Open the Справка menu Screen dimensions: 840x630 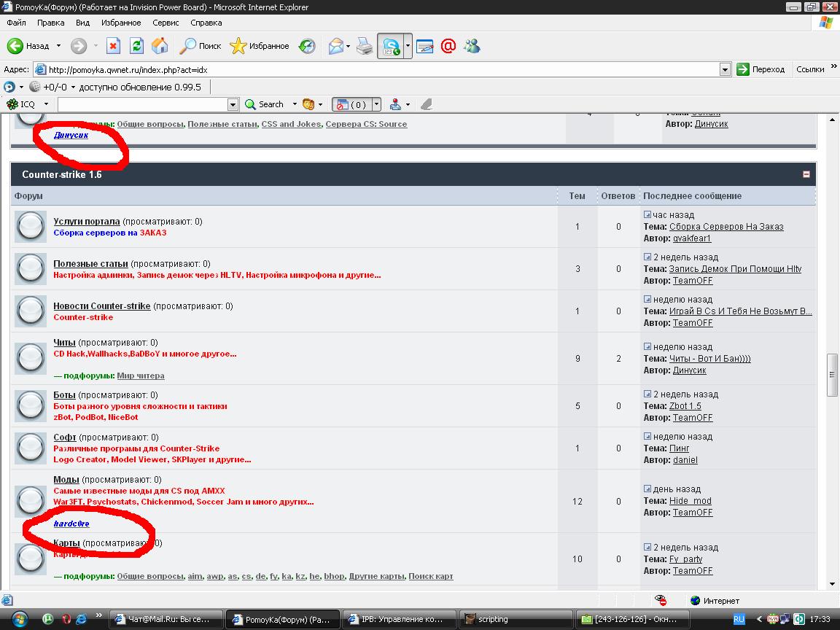(x=206, y=23)
